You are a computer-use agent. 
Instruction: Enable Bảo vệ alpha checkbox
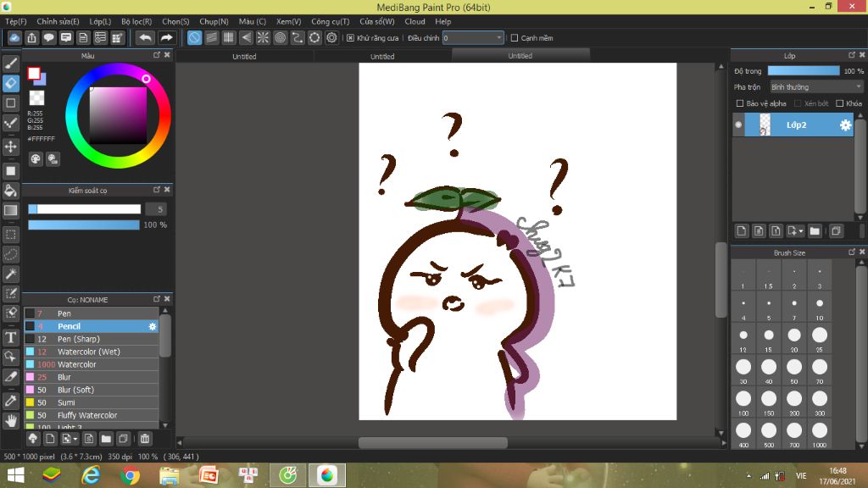click(739, 103)
